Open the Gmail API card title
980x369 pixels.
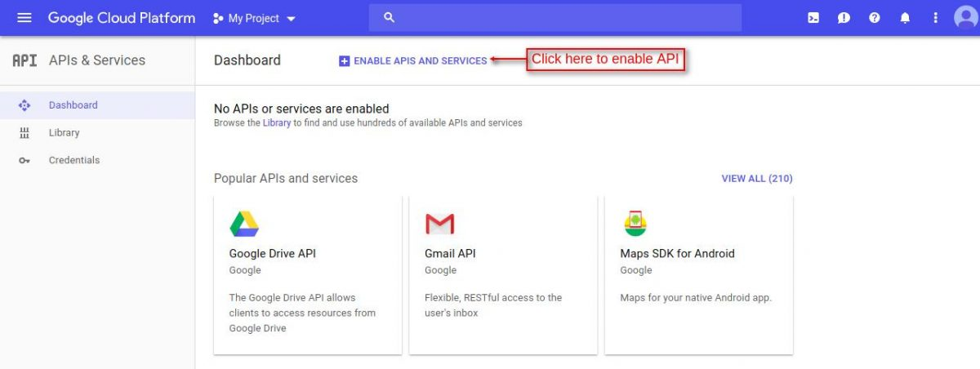click(x=450, y=254)
